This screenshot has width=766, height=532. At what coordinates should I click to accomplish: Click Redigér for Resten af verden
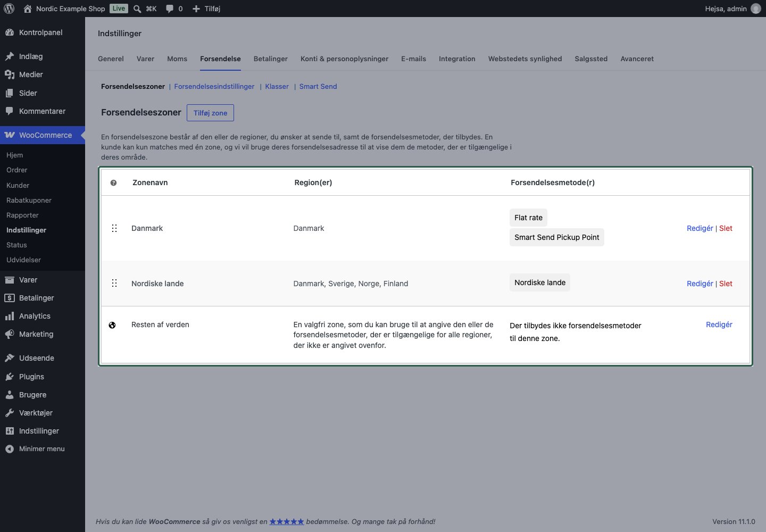(x=719, y=325)
